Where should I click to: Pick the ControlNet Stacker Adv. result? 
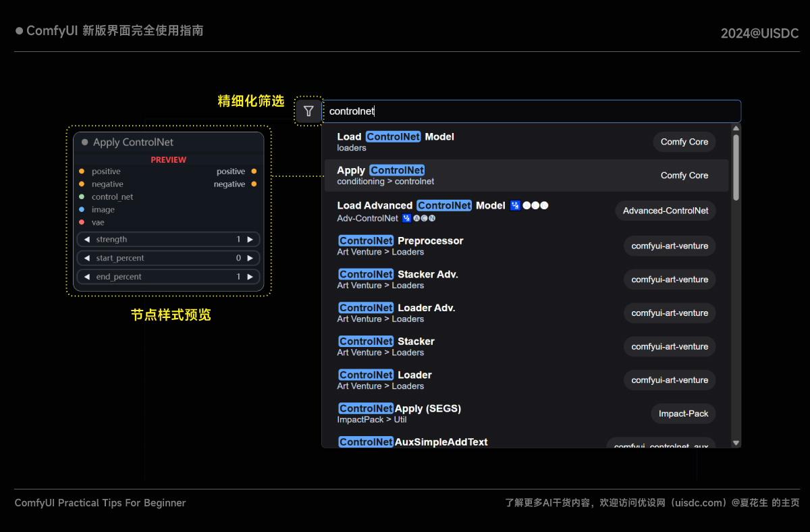526,280
